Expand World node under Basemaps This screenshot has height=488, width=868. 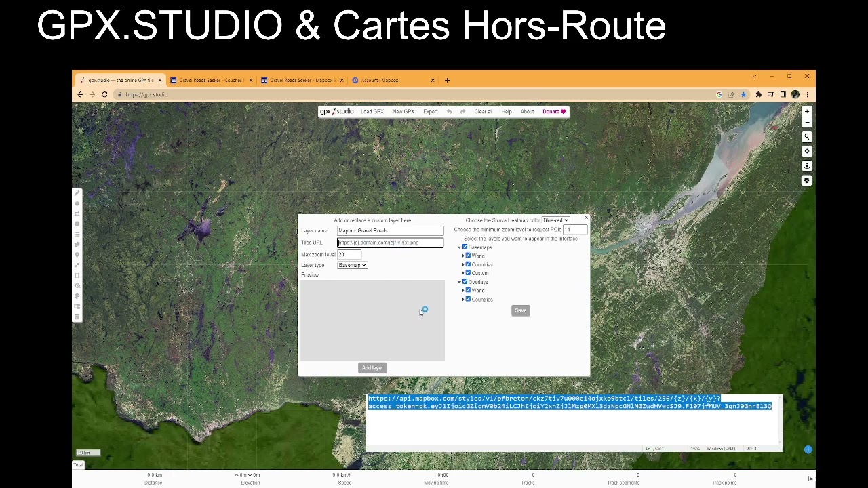coord(463,256)
